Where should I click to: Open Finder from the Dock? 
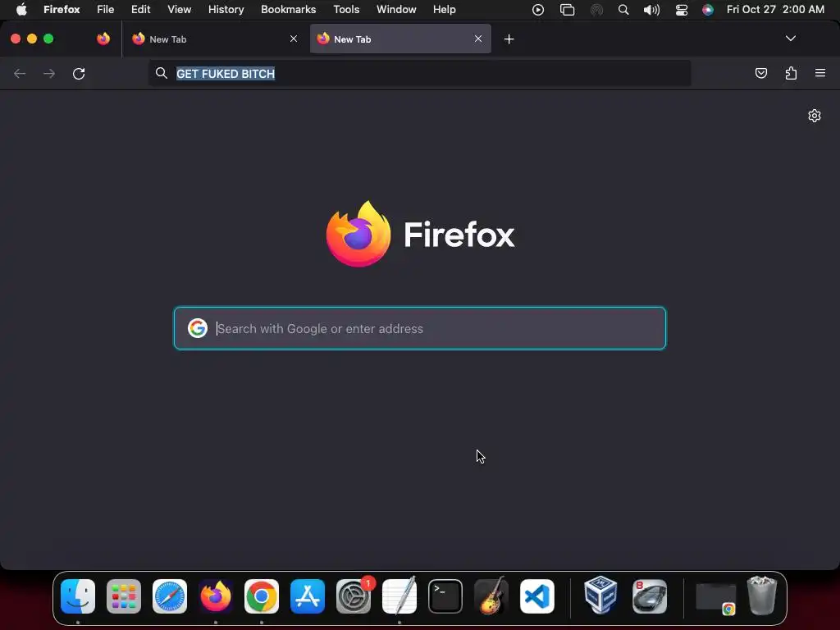[x=78, y=596]
